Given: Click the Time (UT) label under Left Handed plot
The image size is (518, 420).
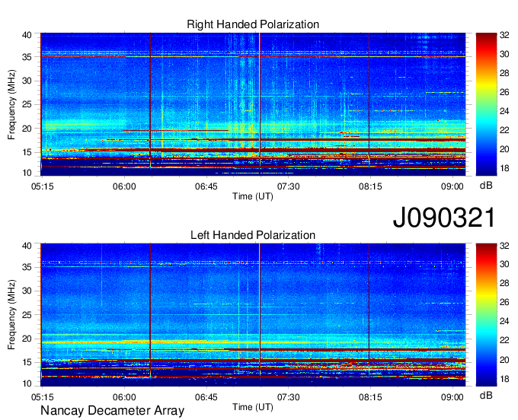Looking at the screenshot, I should [x=253, y=408].
